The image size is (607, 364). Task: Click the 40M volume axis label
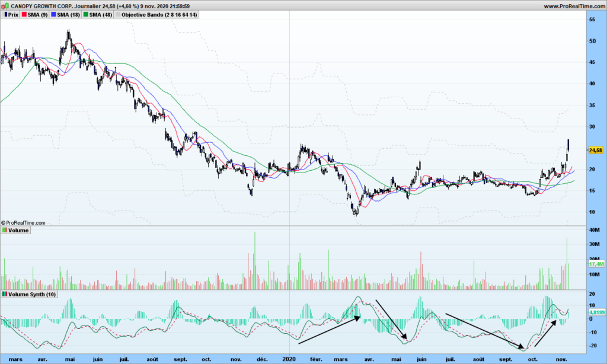(594, 229)
